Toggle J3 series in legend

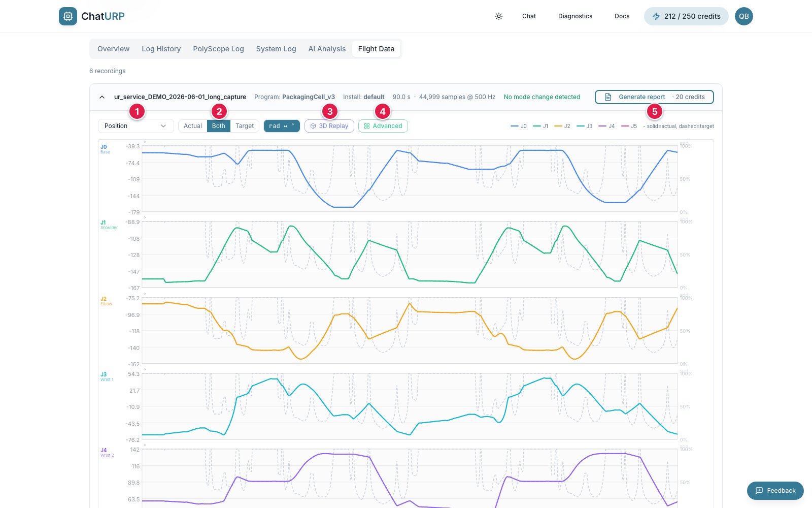(585, 126)
